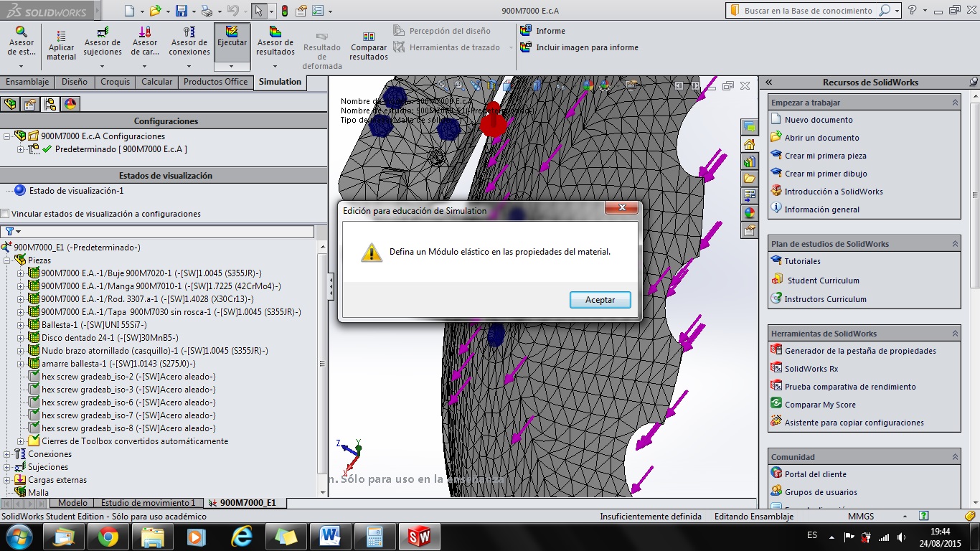Image resolution: width=980 pixels, height=551 pixels.
Task: Expand the Cargas externas tree node
Action: pyautogui.click(x=7, y=480)
